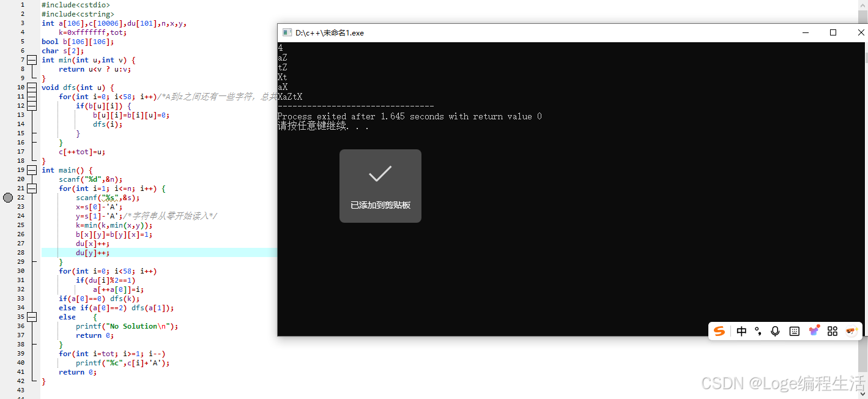Click the Process exited after 1.645 seconds line
This screenshot has width=868, height=399.
pos(410,116)
